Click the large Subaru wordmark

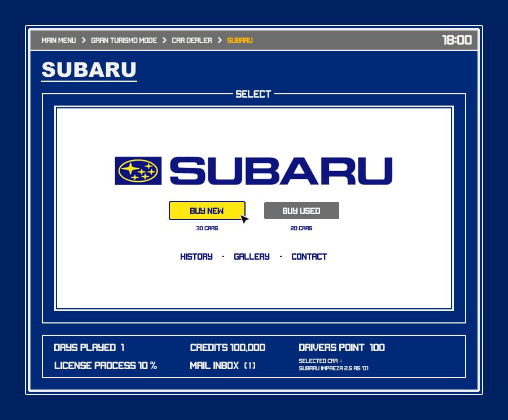(281, 171)
